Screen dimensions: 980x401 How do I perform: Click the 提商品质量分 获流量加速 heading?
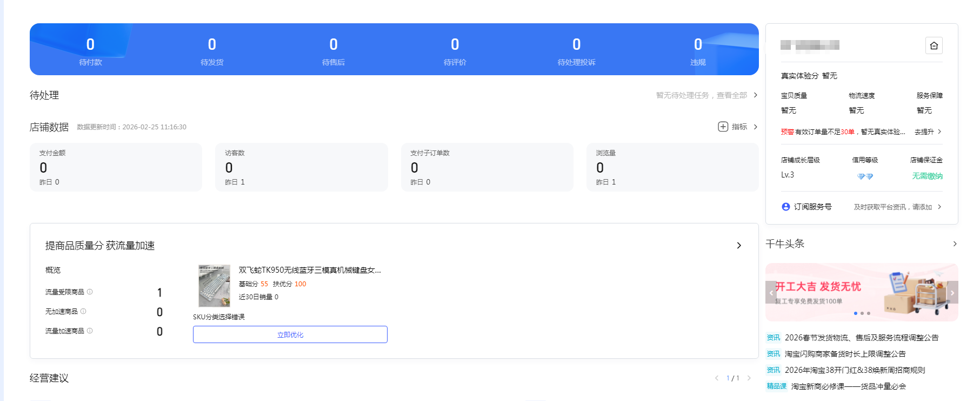tap(100, 246)
